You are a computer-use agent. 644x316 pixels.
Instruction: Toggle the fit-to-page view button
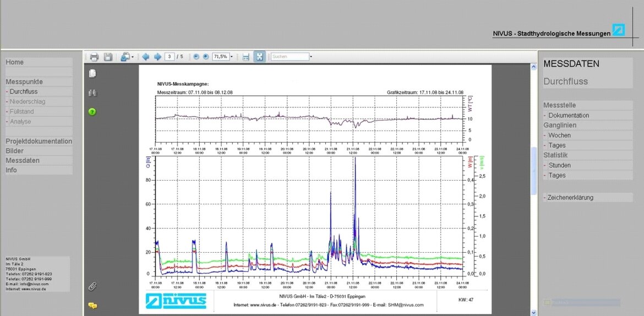[259, 57]
